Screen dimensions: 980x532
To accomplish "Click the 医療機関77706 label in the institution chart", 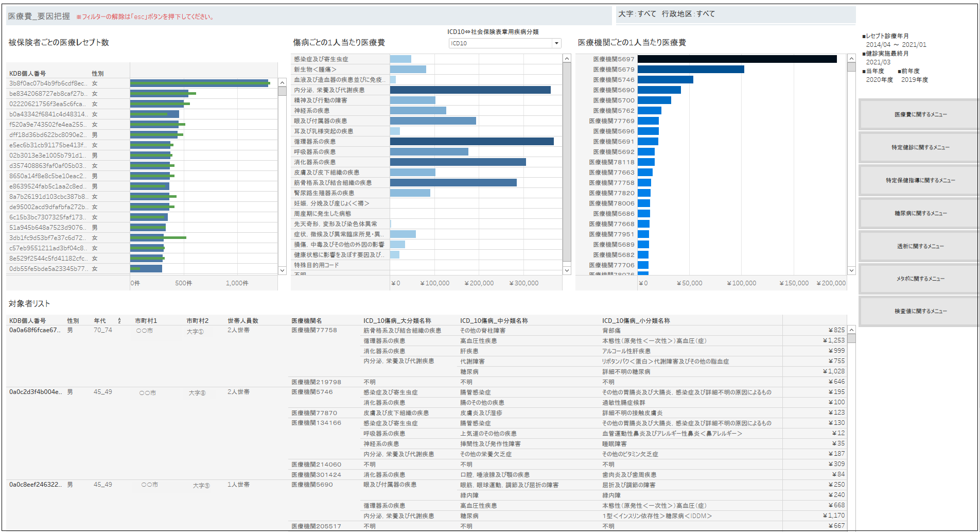I will point(611,265).
